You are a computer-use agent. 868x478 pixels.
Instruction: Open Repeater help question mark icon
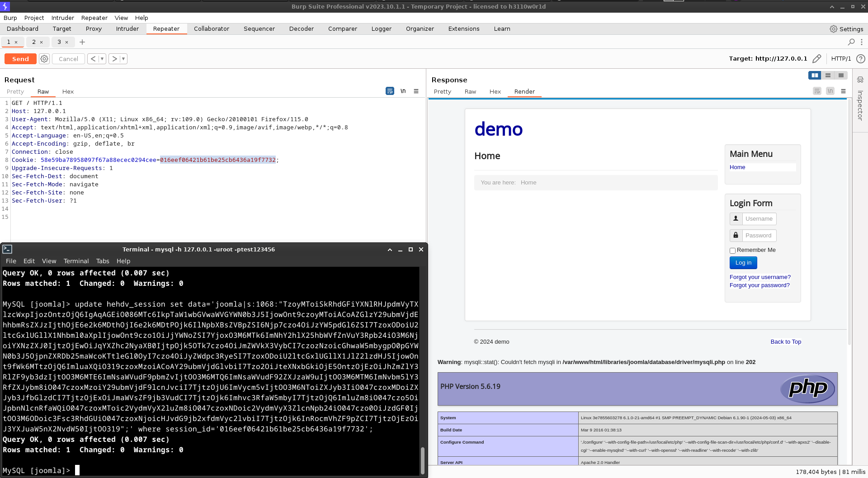coord(861,59)
